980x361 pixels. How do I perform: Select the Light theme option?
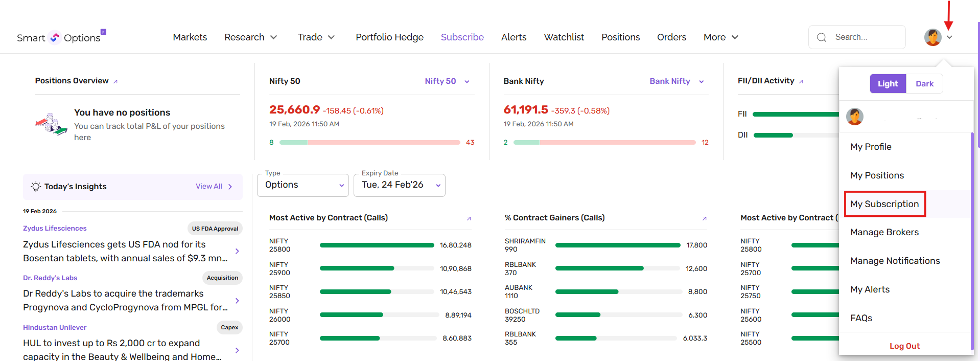[888, 84]
